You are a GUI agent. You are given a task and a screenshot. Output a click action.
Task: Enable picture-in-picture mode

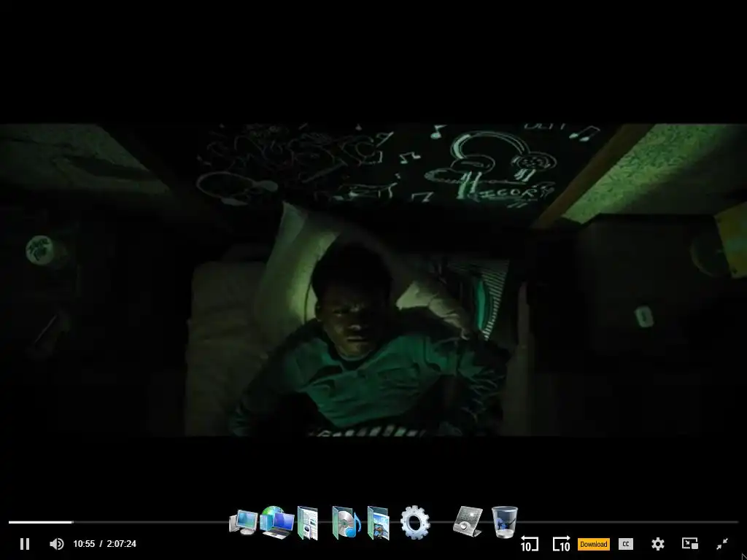tap(690, 544)
